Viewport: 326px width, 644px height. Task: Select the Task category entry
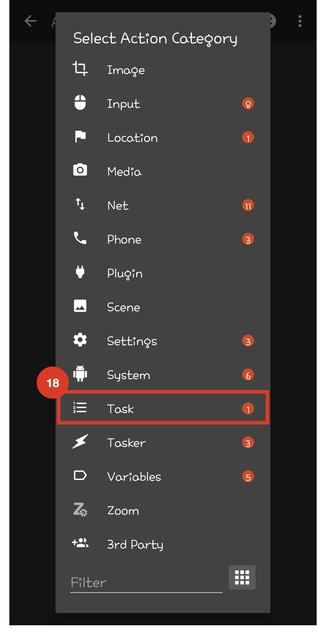coord(163,408)
